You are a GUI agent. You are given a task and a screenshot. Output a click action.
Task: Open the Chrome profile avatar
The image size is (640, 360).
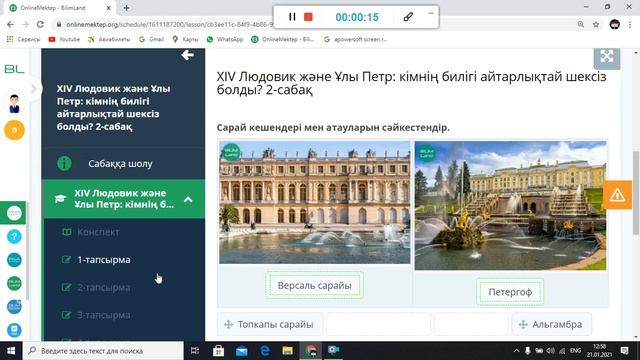tap(615, 24)
